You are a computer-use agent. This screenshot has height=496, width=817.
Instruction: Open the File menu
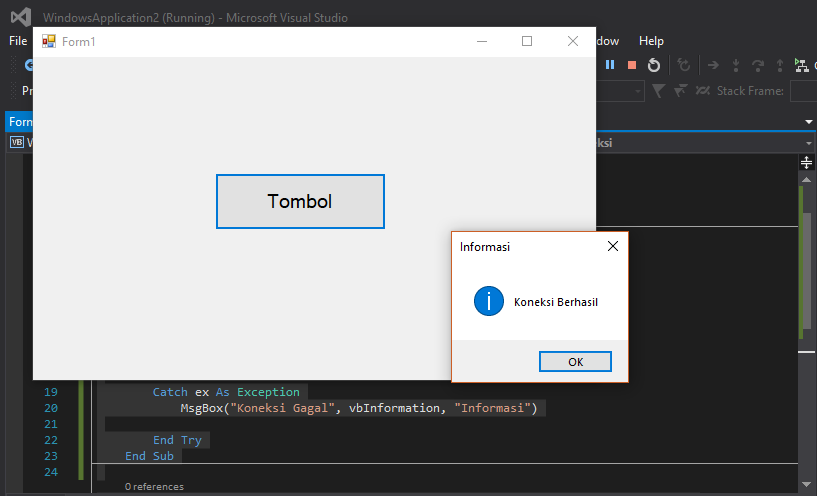(x=18, y=41)
